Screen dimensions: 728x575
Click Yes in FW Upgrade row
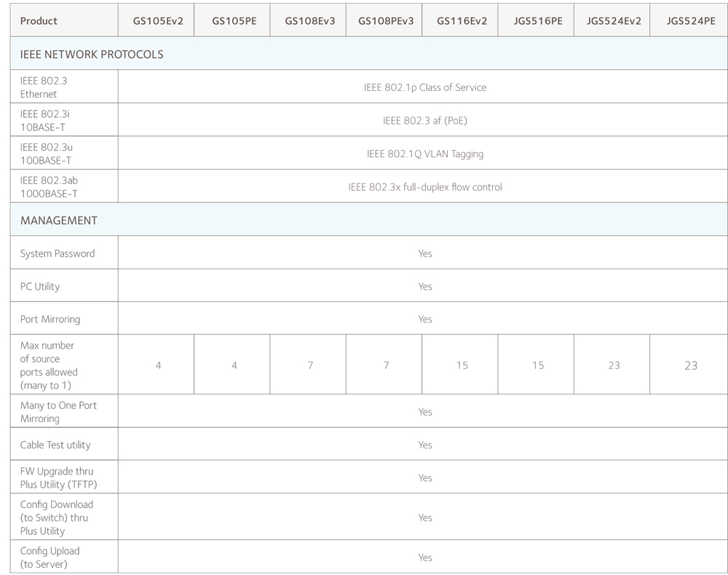[x=425, y=478]
